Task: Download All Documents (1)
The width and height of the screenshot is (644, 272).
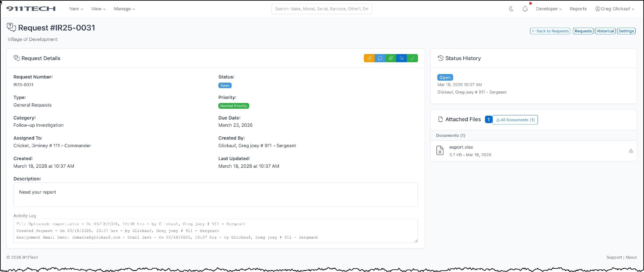Action: click(515, 120)
